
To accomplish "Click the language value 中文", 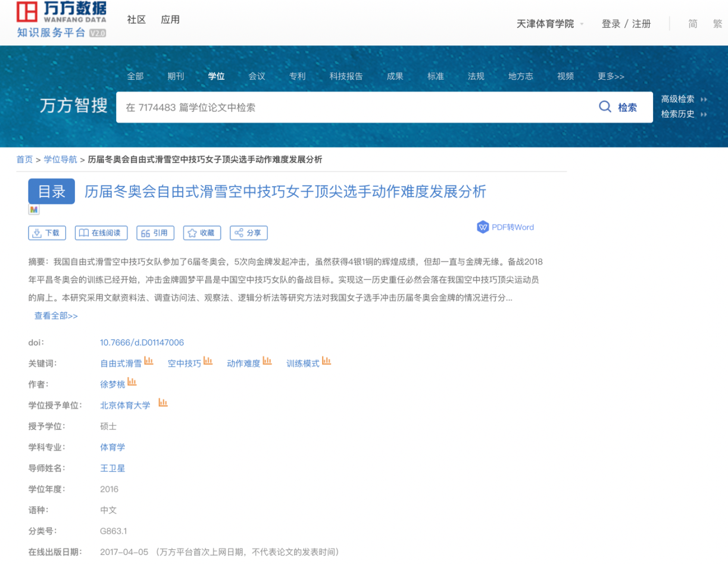I will click(x=108, y=510).
